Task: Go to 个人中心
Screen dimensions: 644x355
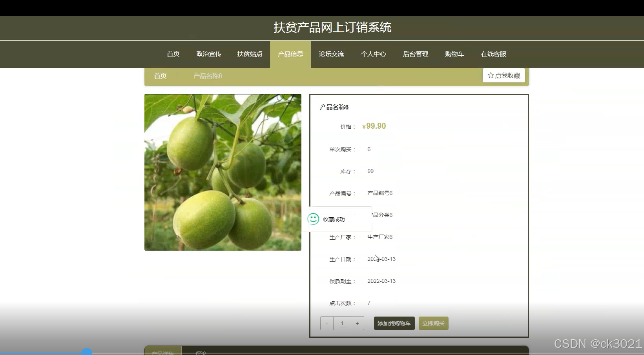Action: [374, 54]
